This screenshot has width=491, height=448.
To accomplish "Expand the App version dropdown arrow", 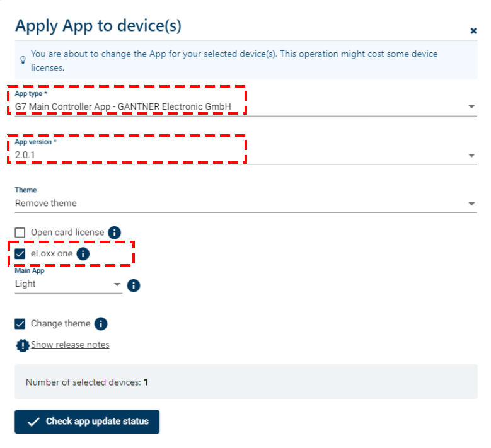I will [471, 155].
